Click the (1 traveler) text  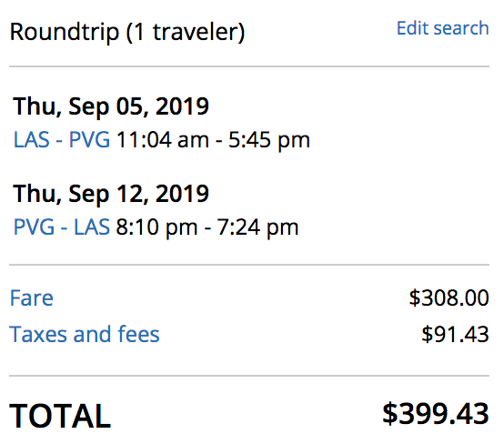click(186, 32)
